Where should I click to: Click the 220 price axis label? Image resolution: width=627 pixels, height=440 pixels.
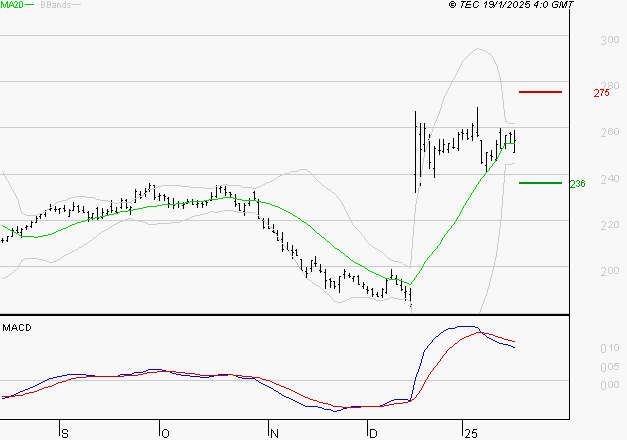click(610, 225)
